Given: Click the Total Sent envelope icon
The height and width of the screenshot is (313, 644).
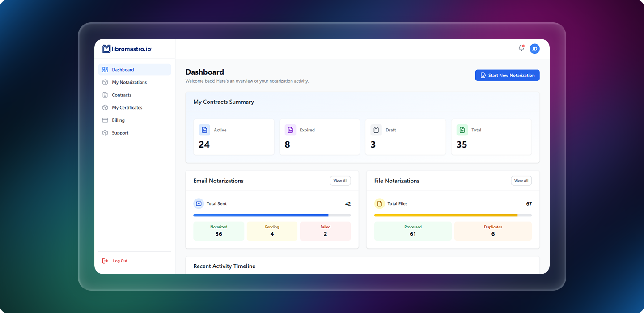Looking at the screenshot, I should point(199,204).
